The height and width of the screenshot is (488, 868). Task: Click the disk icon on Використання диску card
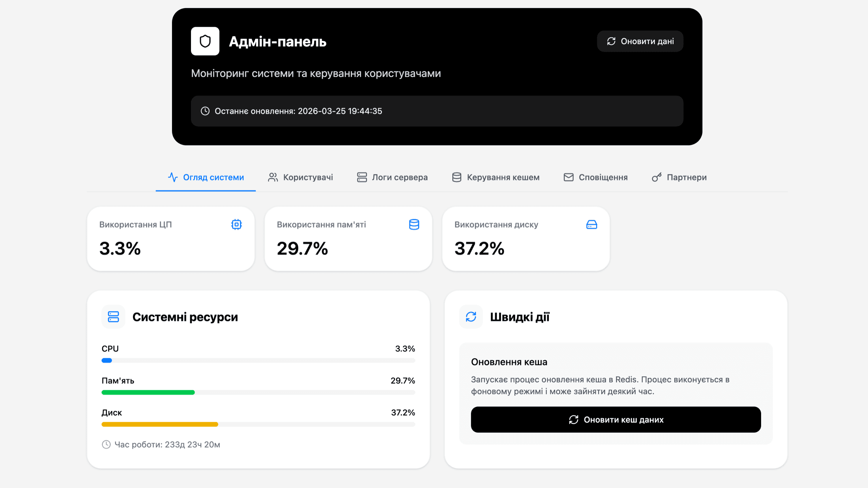point(591,224)
